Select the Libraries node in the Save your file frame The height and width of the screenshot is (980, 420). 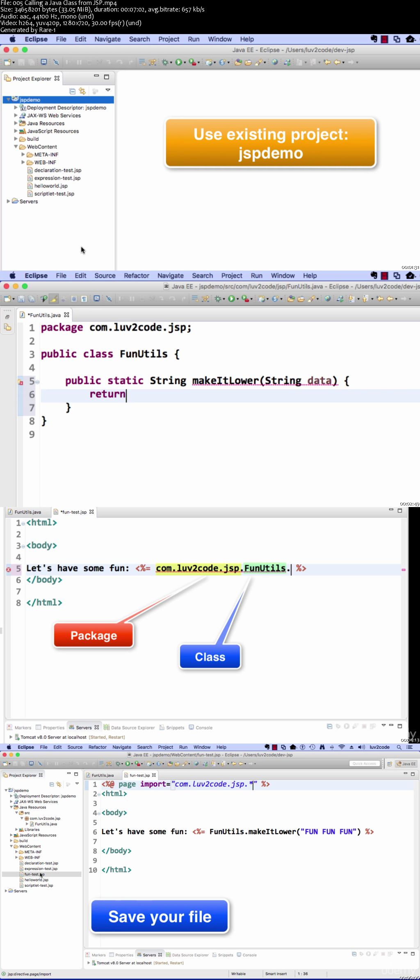pos(29,830)
